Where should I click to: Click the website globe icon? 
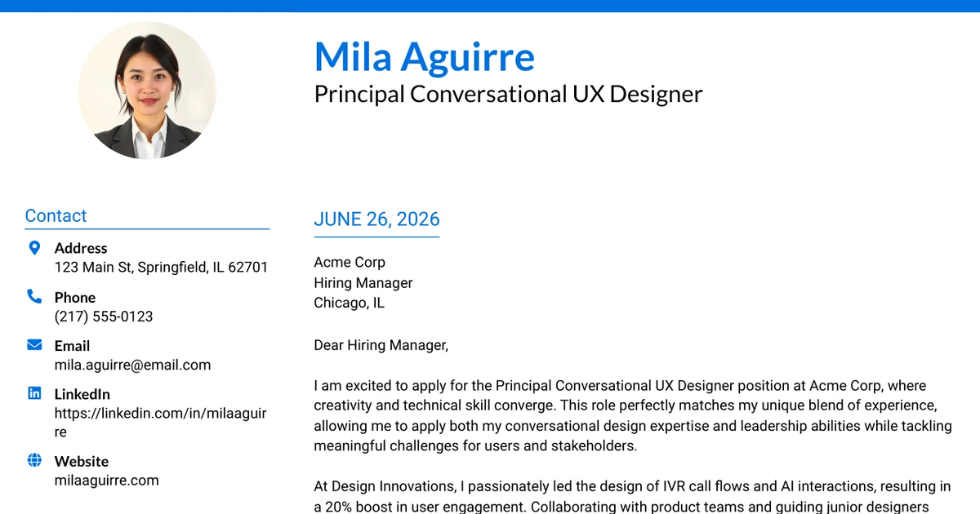click(x=34, y=460)
